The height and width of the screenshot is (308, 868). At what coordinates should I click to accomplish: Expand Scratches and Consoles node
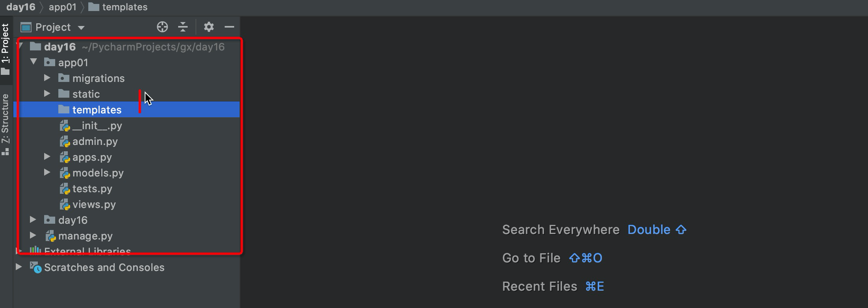pos(19,267)
